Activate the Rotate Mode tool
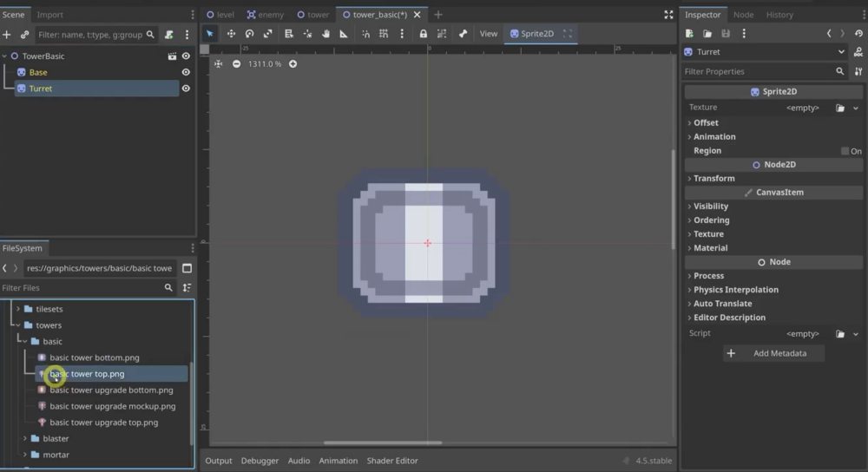This screenshot has width=868, height=472. 250,34
